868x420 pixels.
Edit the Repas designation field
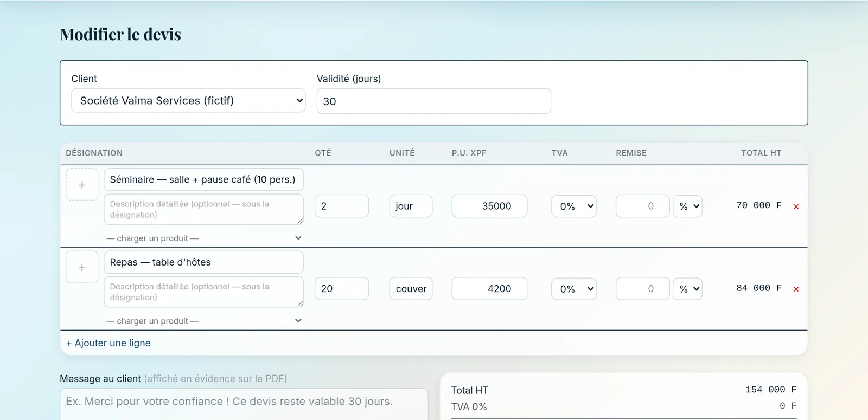click(x=203, y=262)
